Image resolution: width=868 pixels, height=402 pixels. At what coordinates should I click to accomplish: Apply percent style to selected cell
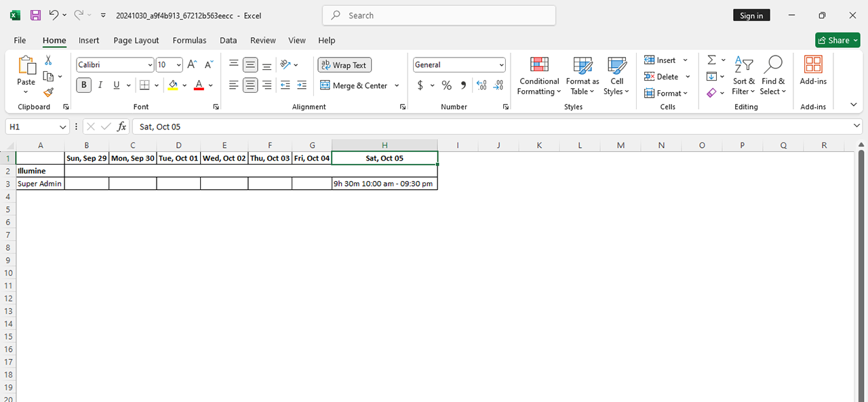446,85
